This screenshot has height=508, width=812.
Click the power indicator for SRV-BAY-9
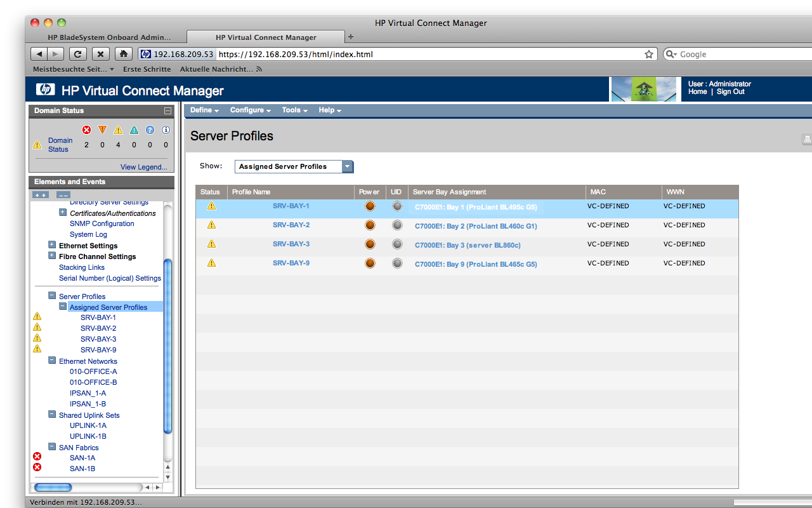[x=370, y=264]
